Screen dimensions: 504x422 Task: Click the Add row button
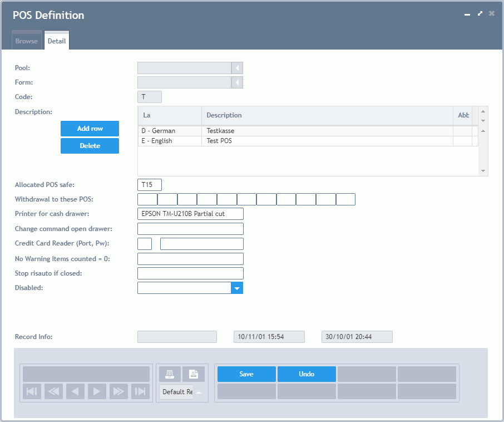(x=90, y=129)
